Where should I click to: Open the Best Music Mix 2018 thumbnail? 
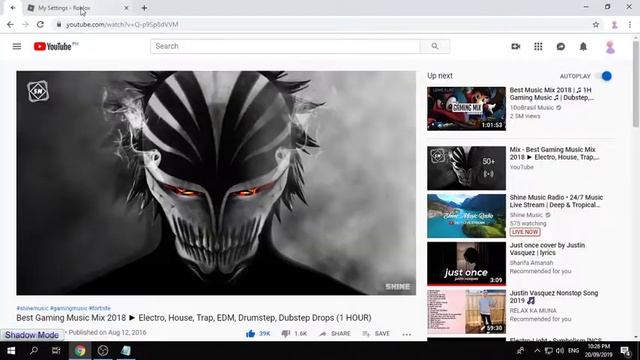tap(466, 109)
